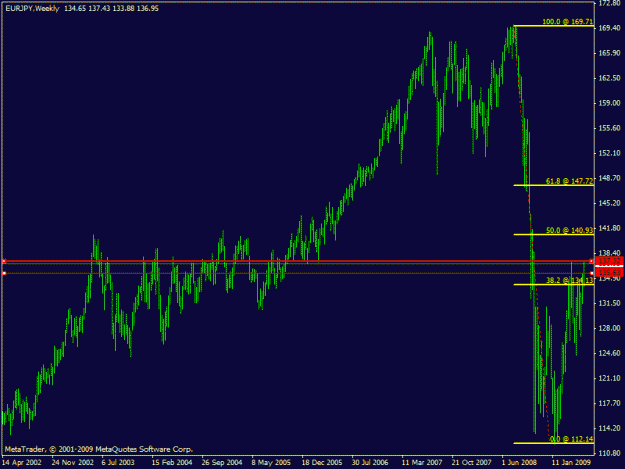Click the 138.40 price axis label

coord(609,253)
